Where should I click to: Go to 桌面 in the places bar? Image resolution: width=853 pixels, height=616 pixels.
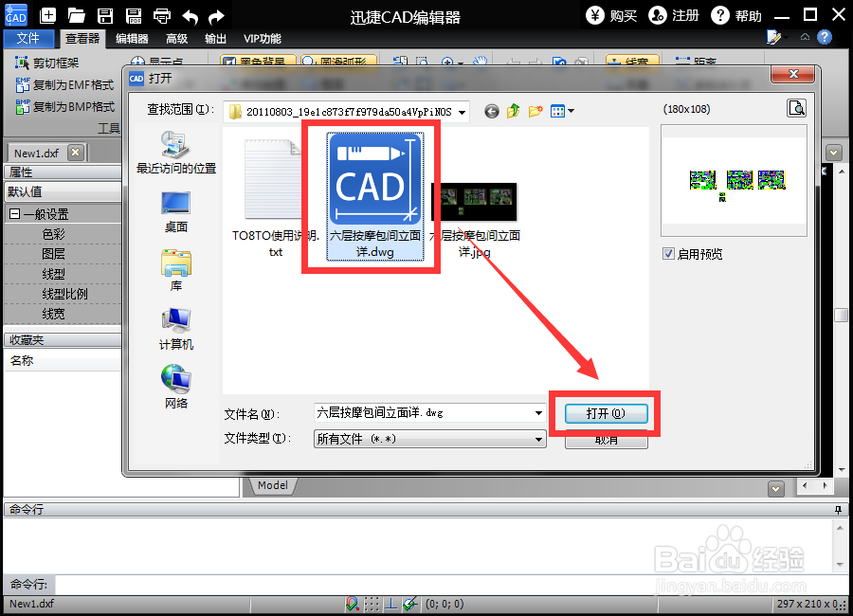175,212
